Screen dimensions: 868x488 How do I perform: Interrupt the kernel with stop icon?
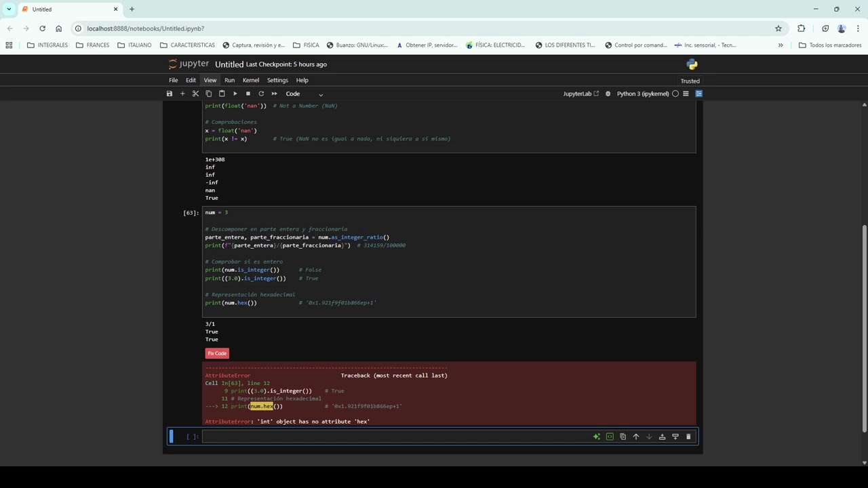point(248,94)
